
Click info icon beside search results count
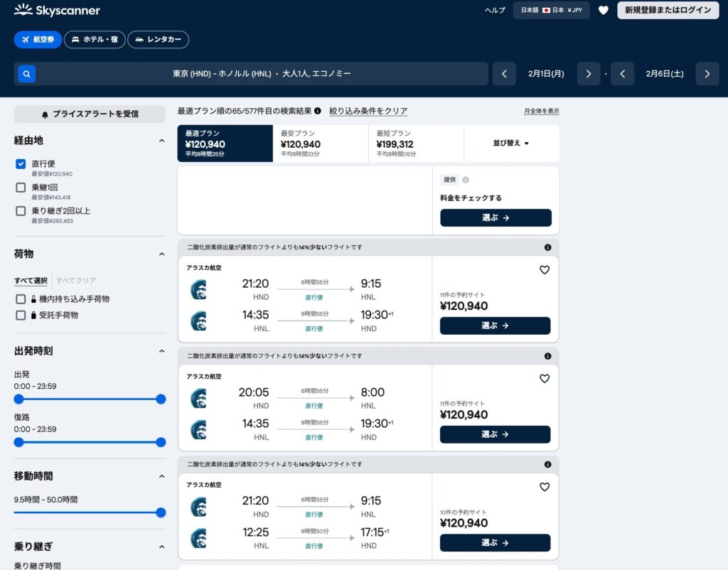point(318,111)
